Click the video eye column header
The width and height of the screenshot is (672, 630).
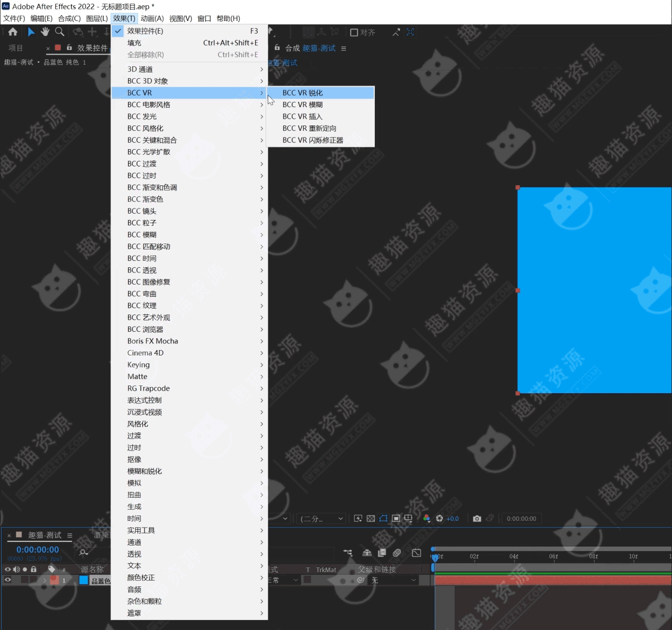[8, 569]
